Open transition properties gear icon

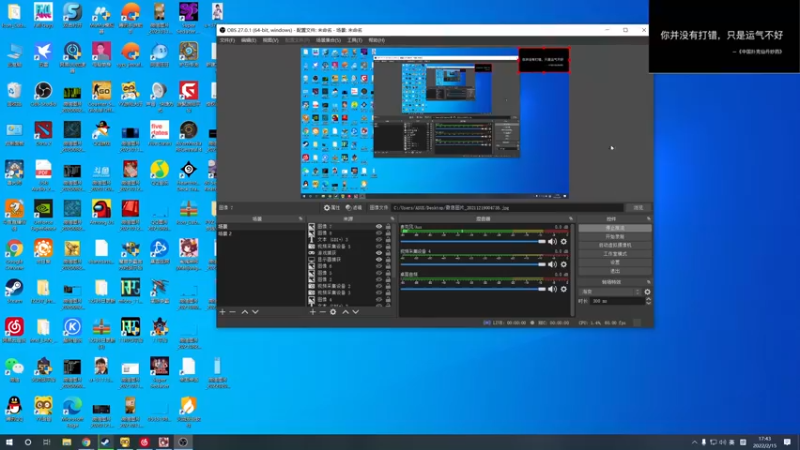[x=647, y=292]
